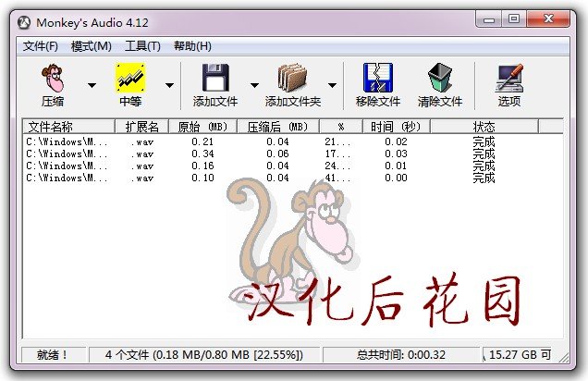Viewport: 588px width, 381px height.
Task: Click the 4 个文件 status bar summary
Action: (x=204, y=355)
